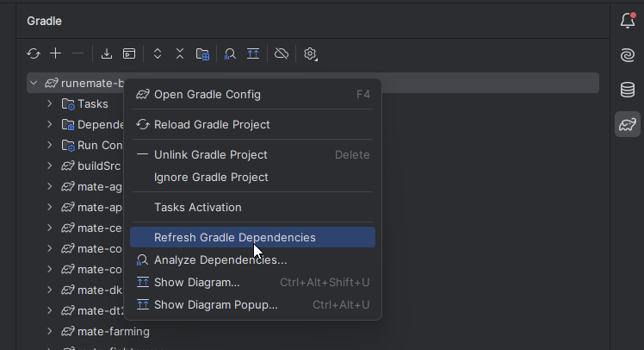Expand the Tasks folder node
Image resolution: width=644 pixels, height=350 pixels.
(50, 104)
